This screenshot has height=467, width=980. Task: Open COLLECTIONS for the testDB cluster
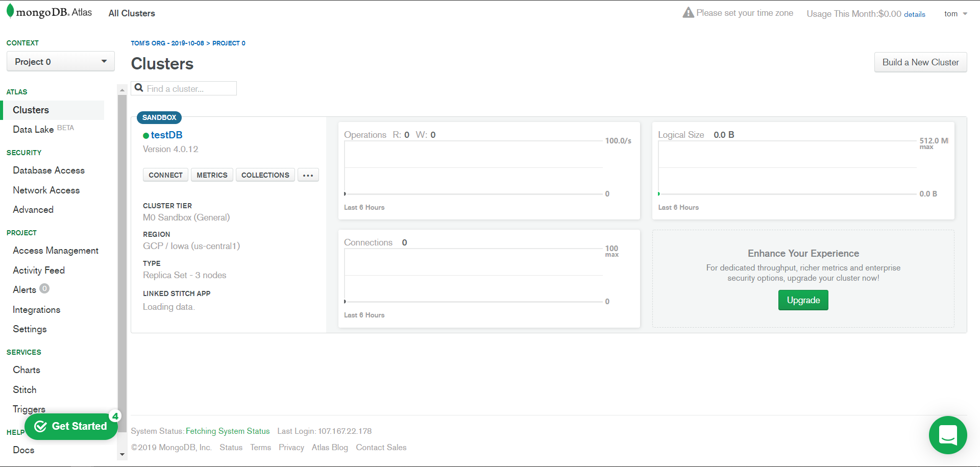(x=265, y=175)
